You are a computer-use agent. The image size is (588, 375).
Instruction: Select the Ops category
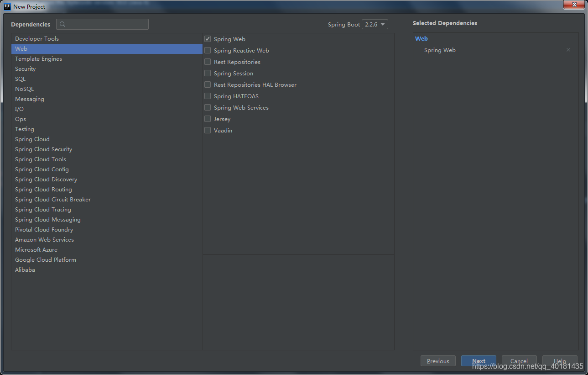pos(107,119)
